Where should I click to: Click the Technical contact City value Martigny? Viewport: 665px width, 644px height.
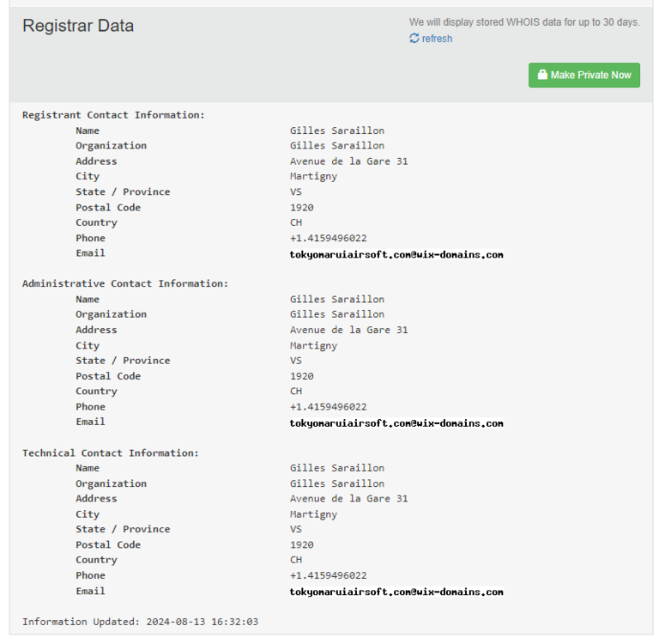pyautogui.click(x=313, y=514)
